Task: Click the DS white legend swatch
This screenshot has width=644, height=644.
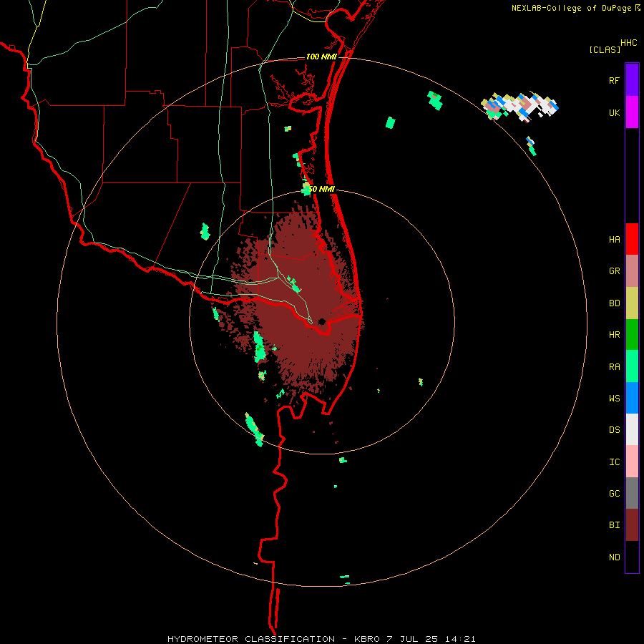Action: [x=632, y=429]
